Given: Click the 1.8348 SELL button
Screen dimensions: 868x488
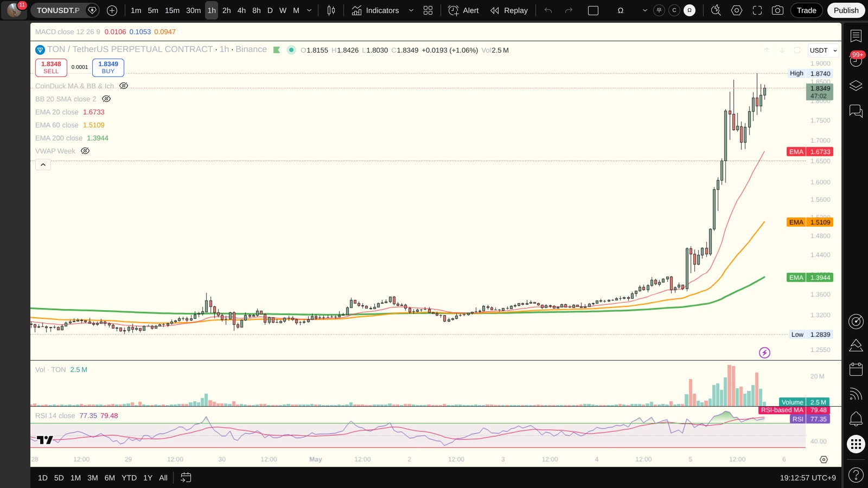Looking at the screenshot, I should pos(51,67).
